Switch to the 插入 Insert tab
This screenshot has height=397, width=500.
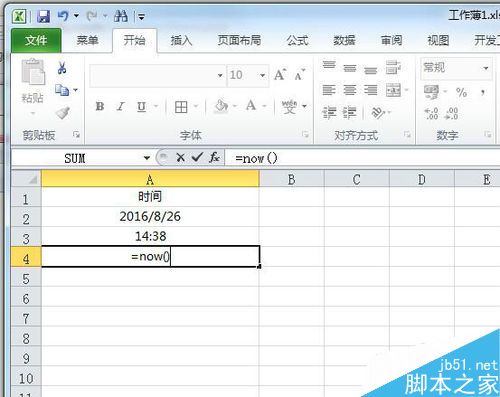[181, 41]
